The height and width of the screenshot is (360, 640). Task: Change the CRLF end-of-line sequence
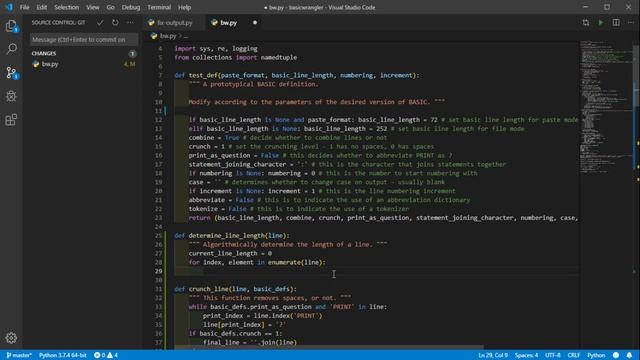coord(573,355)
